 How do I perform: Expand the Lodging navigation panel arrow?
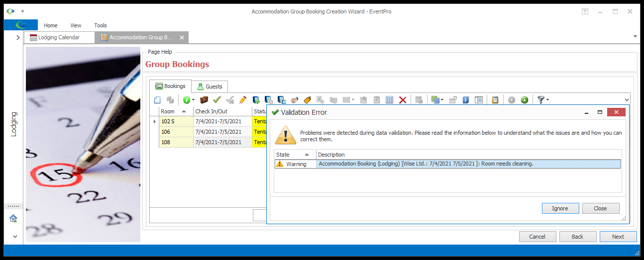pyautogui.click(x=18, y=37)
